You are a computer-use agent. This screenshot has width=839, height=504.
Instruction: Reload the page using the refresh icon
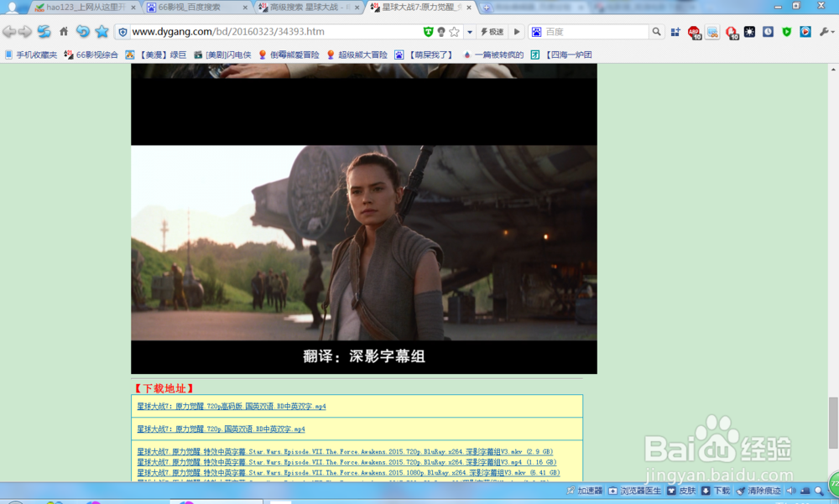point(44,32)
